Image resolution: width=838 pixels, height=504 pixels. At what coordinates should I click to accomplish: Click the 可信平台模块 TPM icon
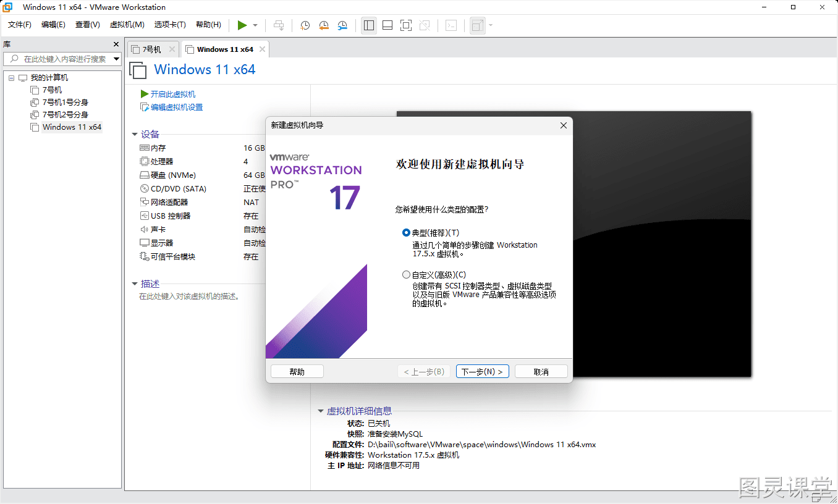point(145,257)
